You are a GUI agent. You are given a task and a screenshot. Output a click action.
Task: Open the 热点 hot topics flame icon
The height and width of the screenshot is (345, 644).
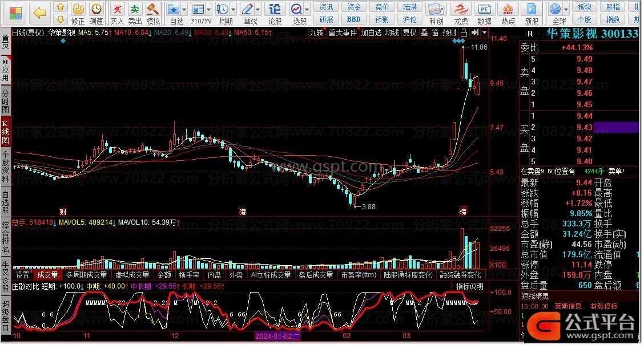(508, 9)
